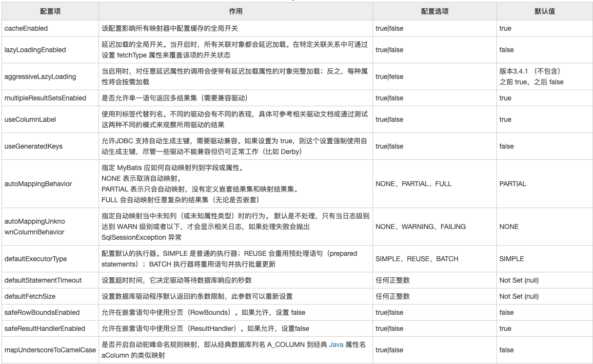Click the description '设置超时时间，它决定驱动等待数据库响应的秒数'

point(177,280)
